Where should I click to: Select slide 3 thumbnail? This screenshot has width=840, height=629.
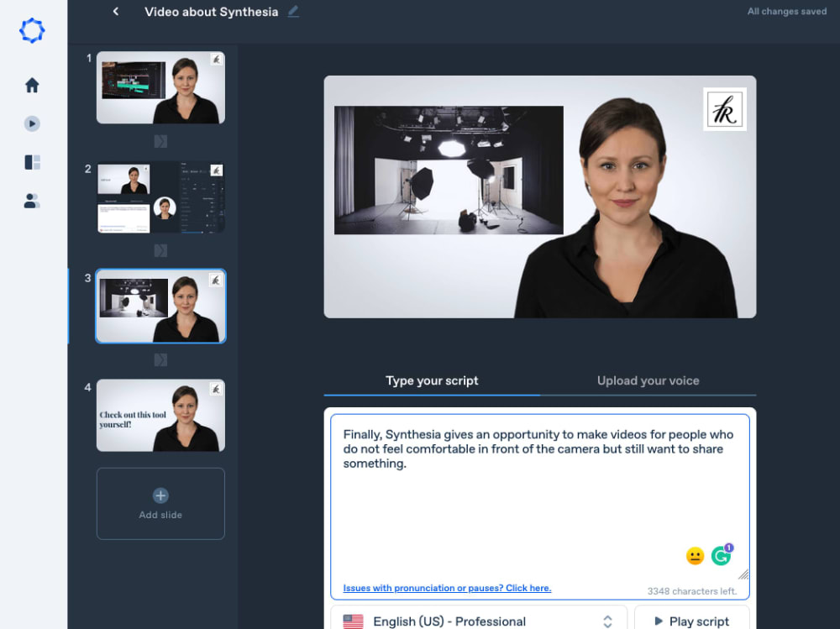click(x=160, y=306)
